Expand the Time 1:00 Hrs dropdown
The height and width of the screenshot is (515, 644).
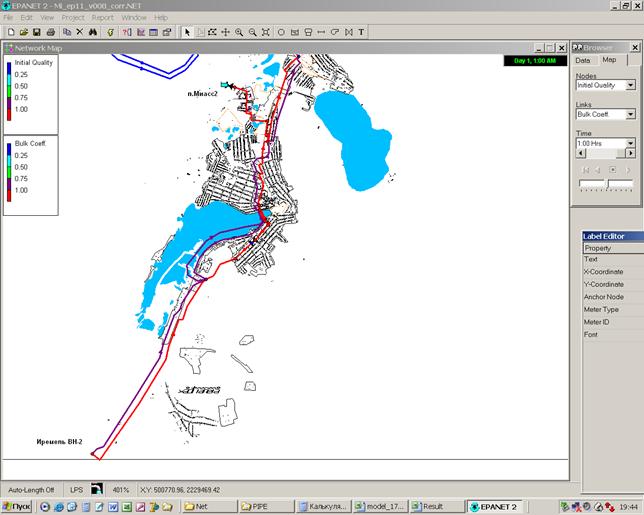point(630,144)
